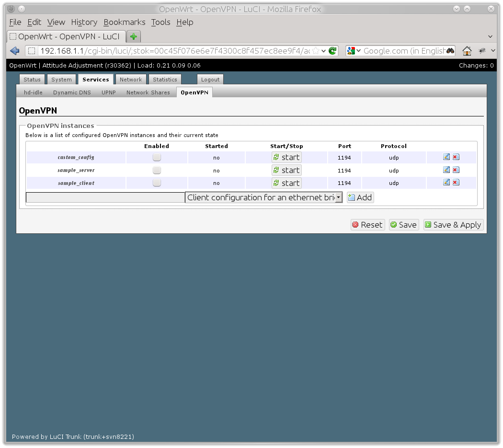Click the Reset button

367,225
